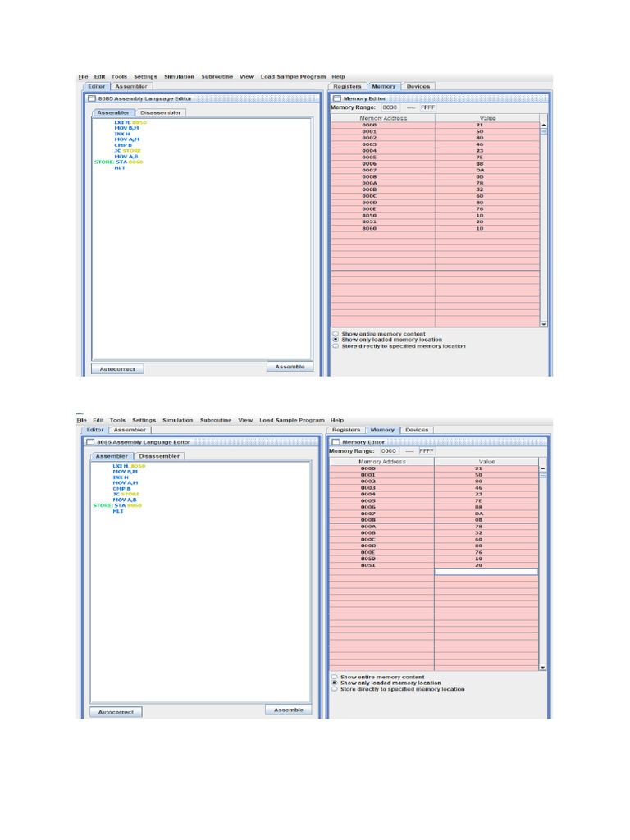Open the Subroutine menu in the bottom screenshot
The width and height of the screenshot is (630, 840).
pyautogui.click(x=216, y=420)
